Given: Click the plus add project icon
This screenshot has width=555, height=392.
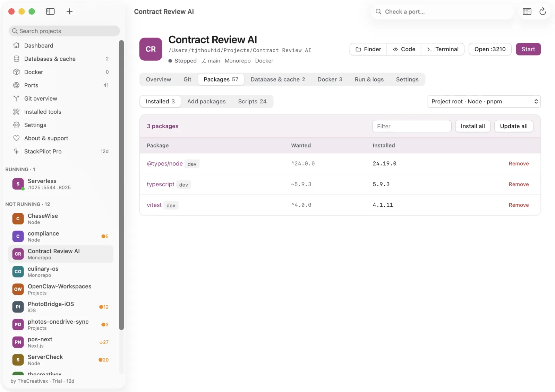Looking at the screenshot, I should click(x=69, y=11).
